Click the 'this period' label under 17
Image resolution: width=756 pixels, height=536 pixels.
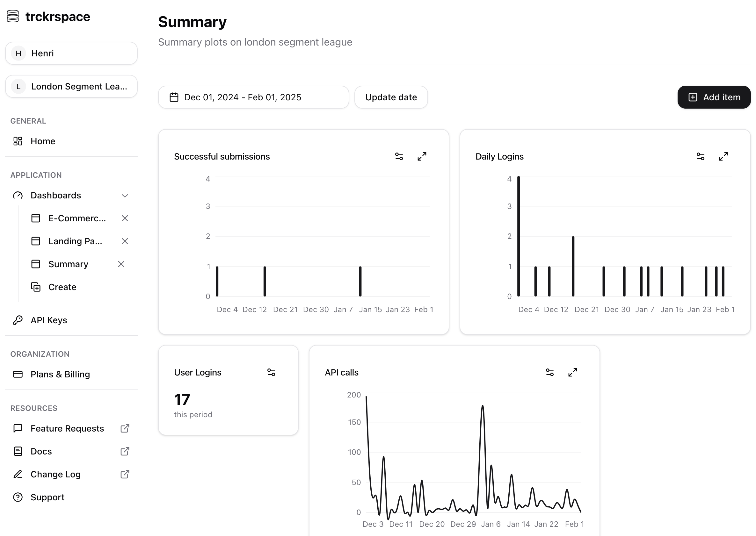pyautogui.click(x=193, y=414)
